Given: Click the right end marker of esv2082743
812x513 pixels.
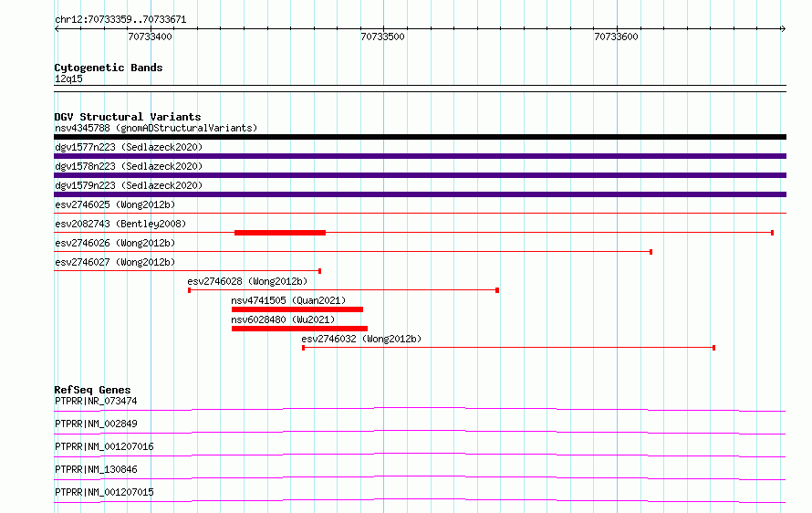Looking at the screenshot, I should coord(772,233).
